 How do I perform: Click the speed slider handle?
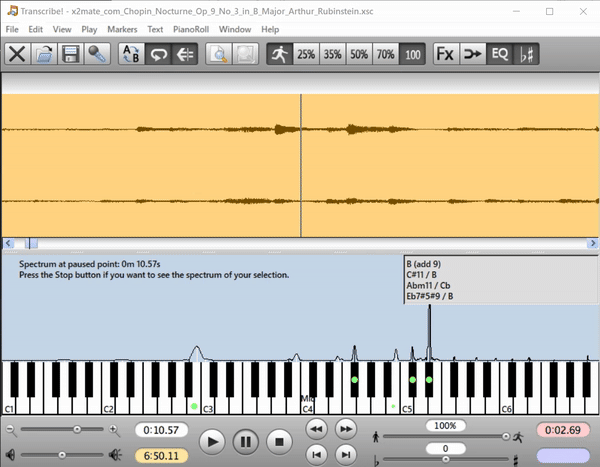coord(506,436)
